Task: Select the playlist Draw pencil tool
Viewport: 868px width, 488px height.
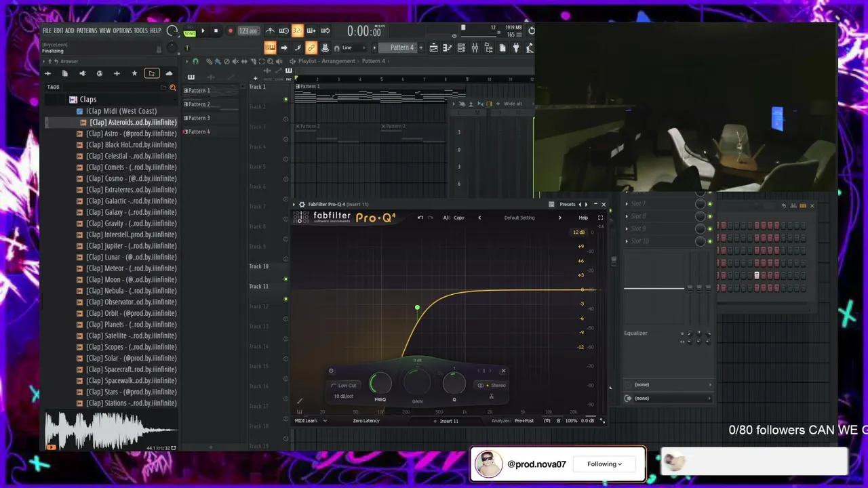Action: coord(209,61)
